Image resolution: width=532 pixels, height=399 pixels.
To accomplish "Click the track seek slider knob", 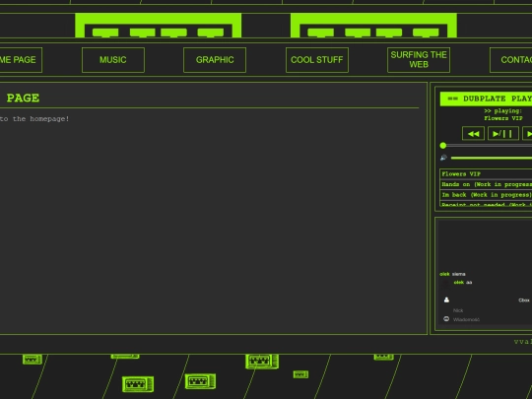I will (x=442, y=146).
